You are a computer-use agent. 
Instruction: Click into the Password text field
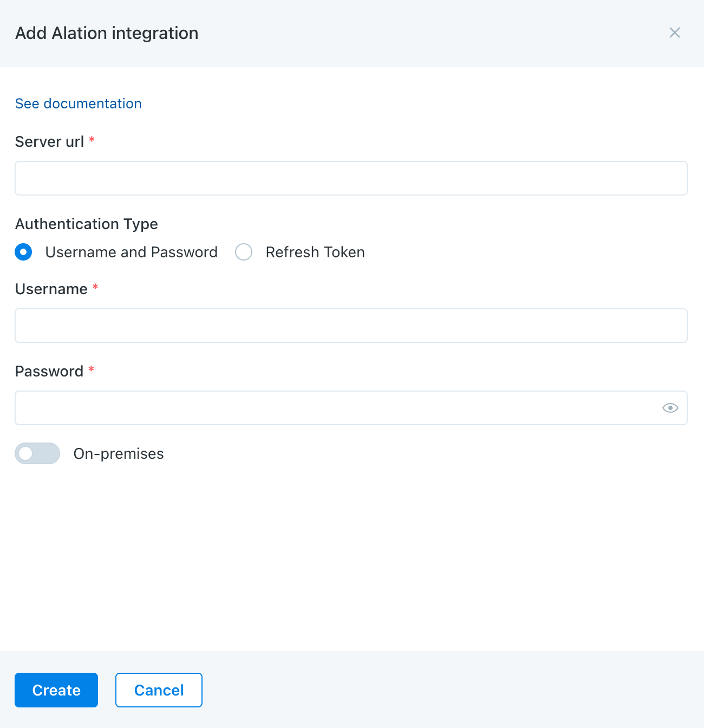336,408
